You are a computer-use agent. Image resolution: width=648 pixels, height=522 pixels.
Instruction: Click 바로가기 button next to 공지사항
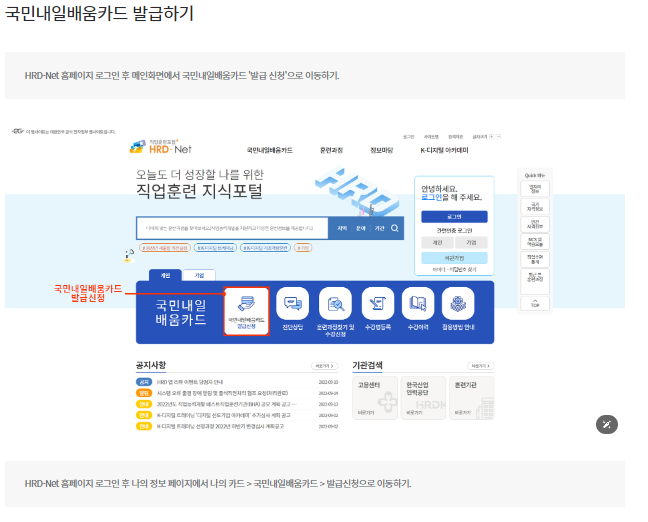(324, 366)
